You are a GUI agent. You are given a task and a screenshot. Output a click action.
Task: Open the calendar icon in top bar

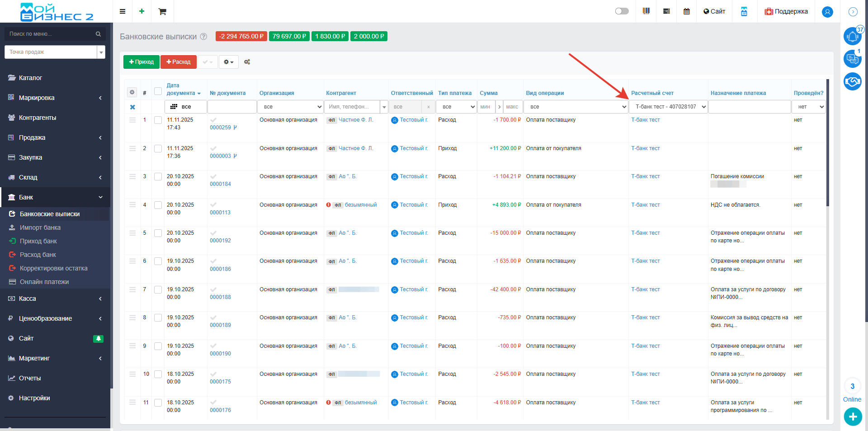(686, 12)
